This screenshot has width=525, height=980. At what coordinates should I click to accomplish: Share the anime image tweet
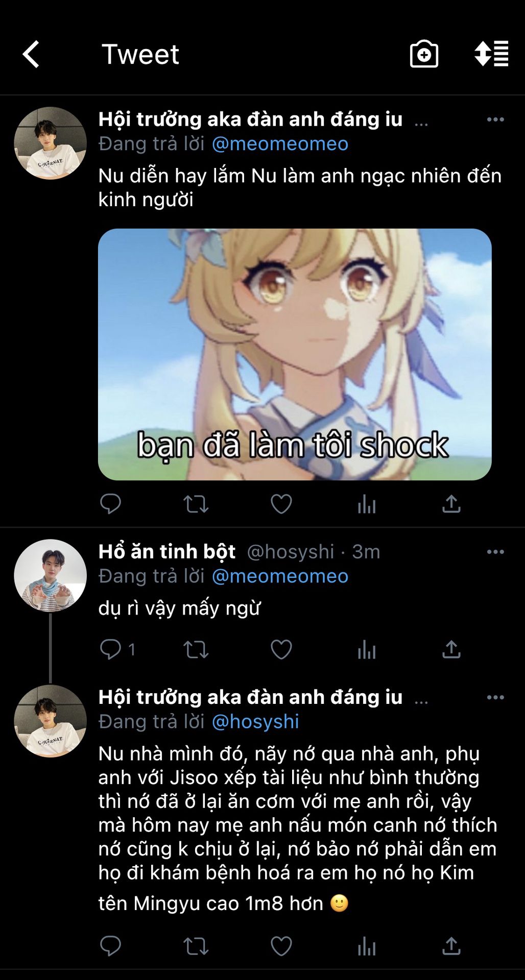coord(451,504)
